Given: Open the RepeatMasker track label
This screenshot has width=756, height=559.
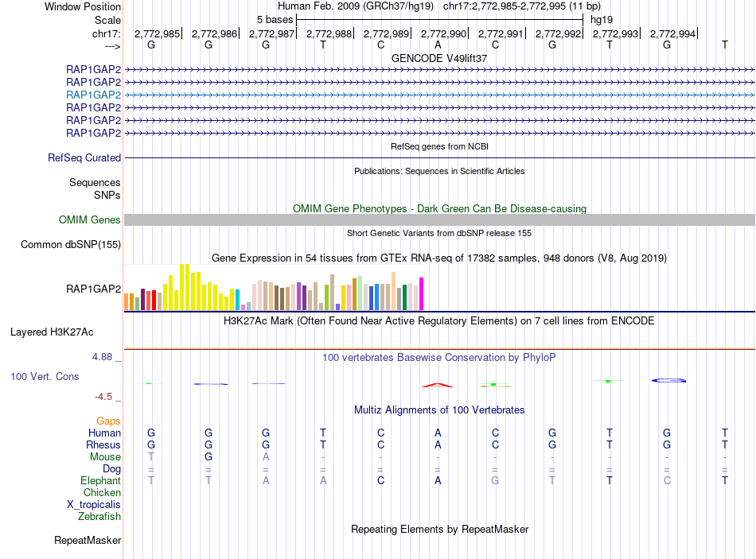Looking at the screenshot, I should pyautogui.click(x=88, y=541).
